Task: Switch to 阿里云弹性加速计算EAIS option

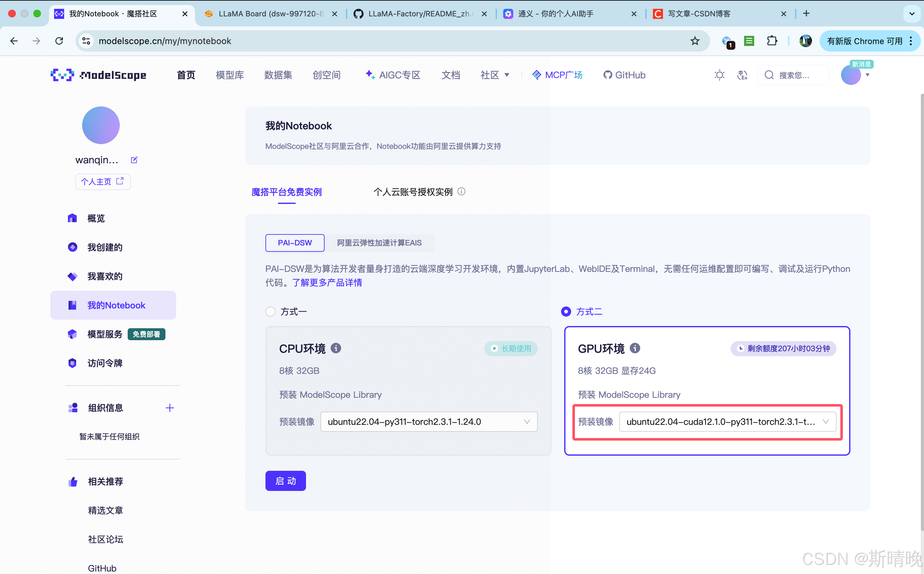Action: 379,243
